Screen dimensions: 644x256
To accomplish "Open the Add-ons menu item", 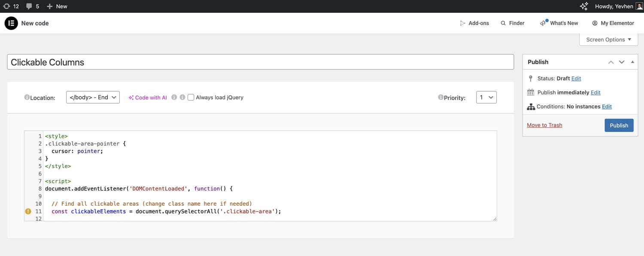I will [474, 23].
